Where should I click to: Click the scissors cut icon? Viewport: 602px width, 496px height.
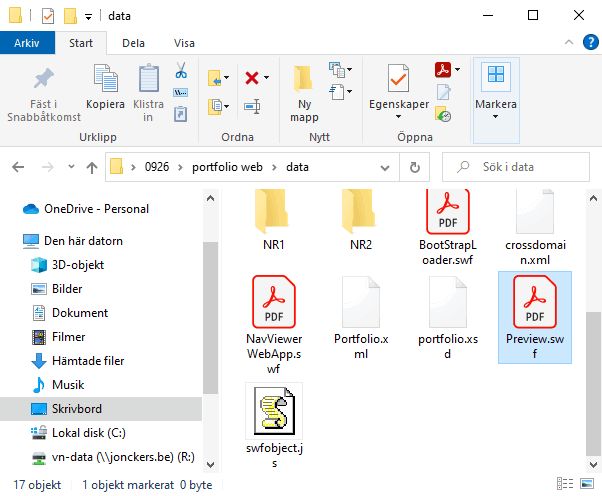point(181,71)
